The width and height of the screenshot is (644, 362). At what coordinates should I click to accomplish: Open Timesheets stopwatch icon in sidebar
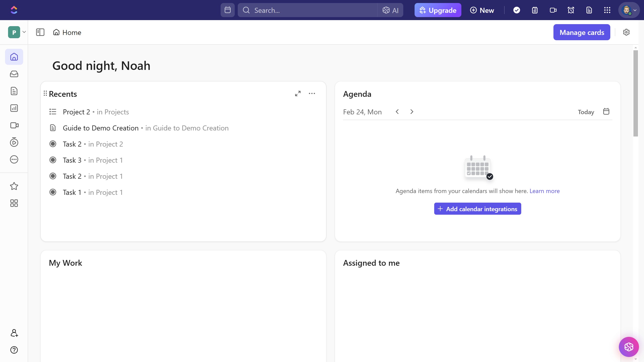coord(14,142)
